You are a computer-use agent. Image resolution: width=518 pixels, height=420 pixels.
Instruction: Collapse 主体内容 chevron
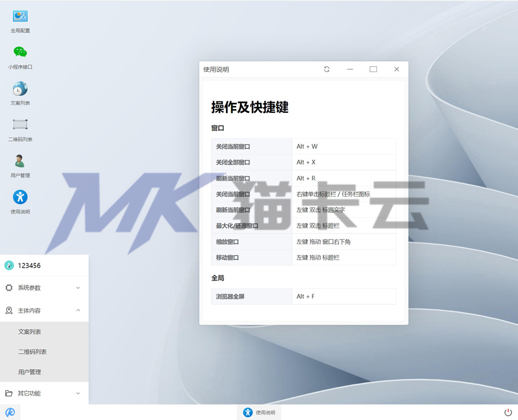coord(79,310)
